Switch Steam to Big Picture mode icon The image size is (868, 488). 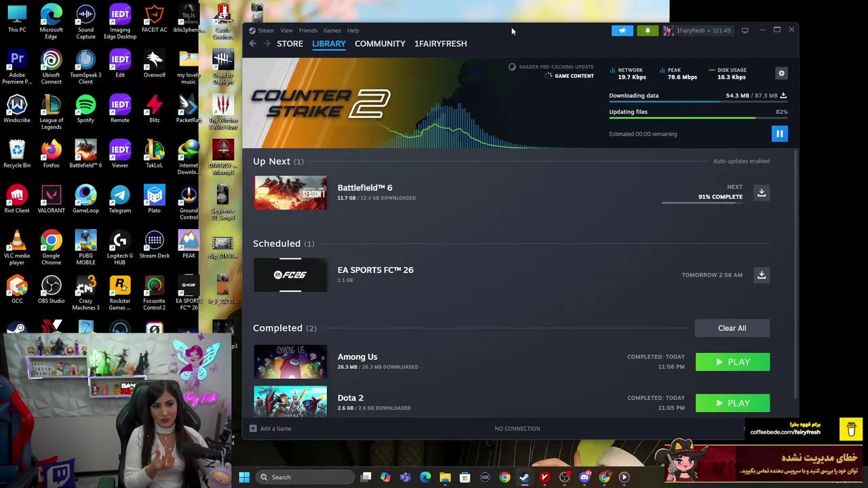745,30
